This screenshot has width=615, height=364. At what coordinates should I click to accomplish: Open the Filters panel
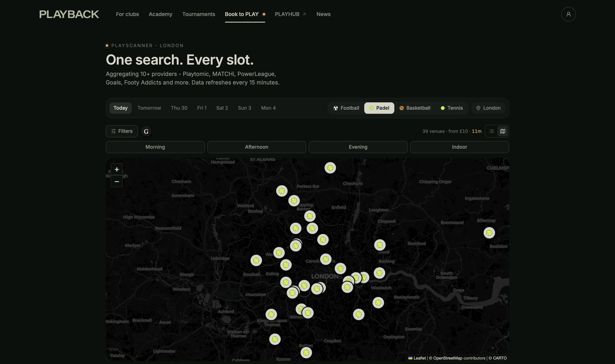[122, 131]
